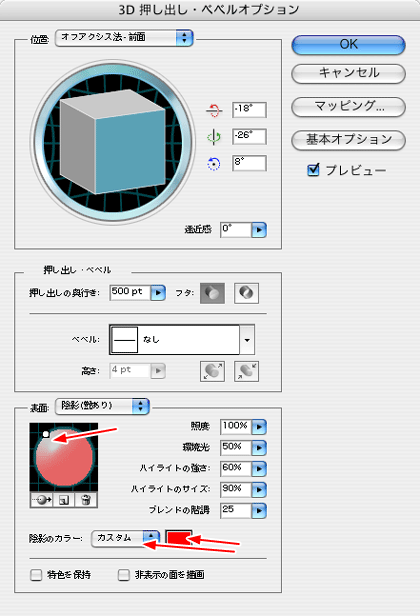Image resolution: width=420 pixels, height=616 pixels.
Task: Click the 基本オプション button
Action: (348, 139)
